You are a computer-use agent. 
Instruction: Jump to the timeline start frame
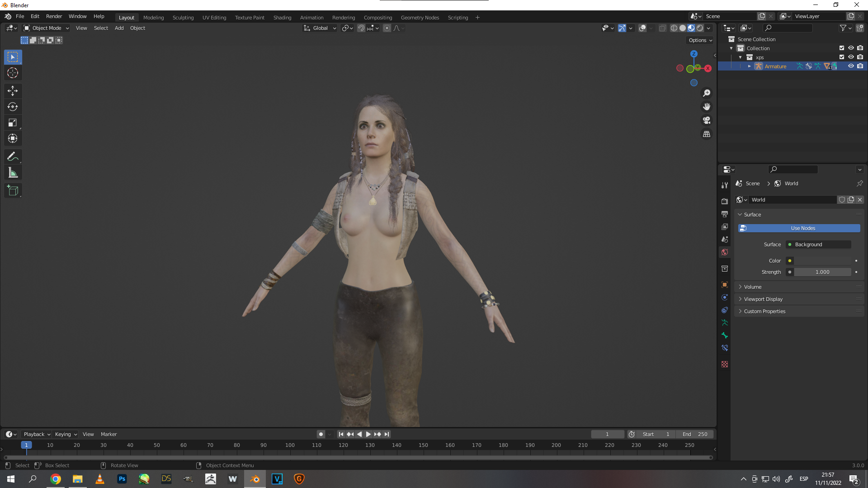[341, 434]
